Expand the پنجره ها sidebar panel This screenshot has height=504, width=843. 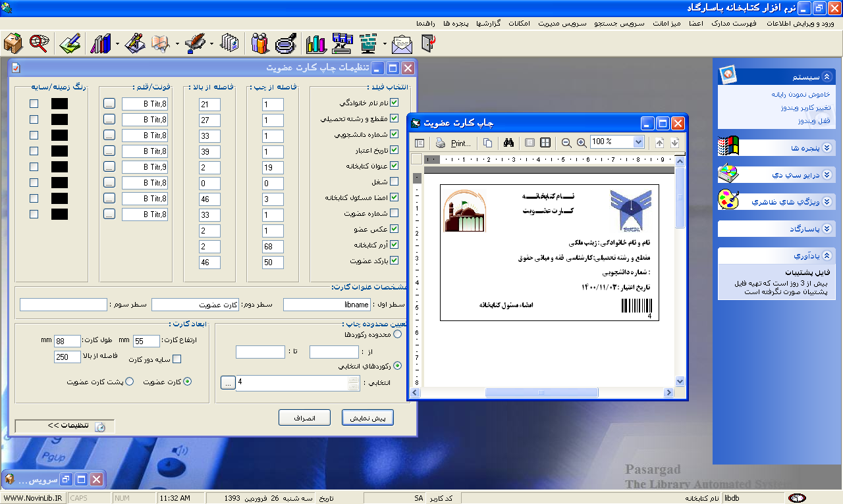pos(827,149)
